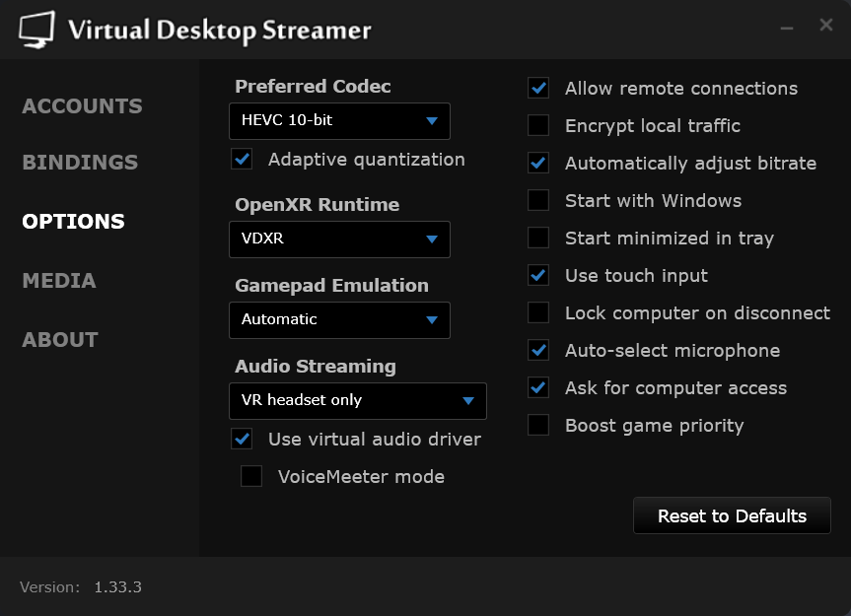Click the Reset to Defaults button
This screenshot has height=616, width=851.
tap(732, 515)
